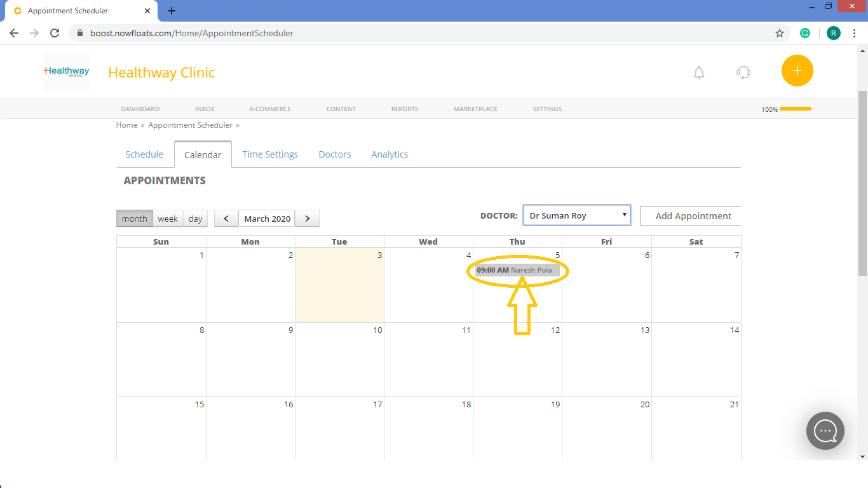This screenshot has height=488, width=868.
Task: Click the browser address bar URL
Action: click(192, 33)
